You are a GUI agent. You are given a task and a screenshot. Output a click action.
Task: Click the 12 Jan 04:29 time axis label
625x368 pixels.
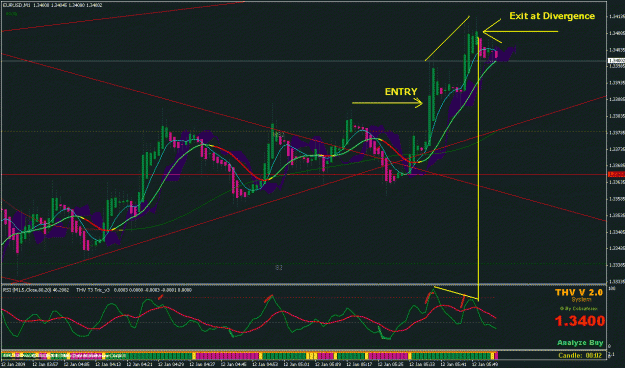(x=171, y=364)
